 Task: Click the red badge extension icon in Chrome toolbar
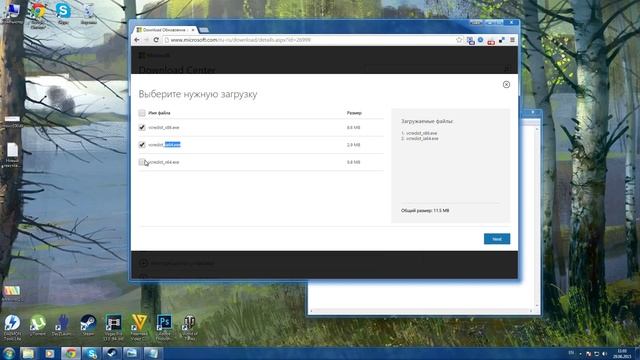(x=491, y=40)
